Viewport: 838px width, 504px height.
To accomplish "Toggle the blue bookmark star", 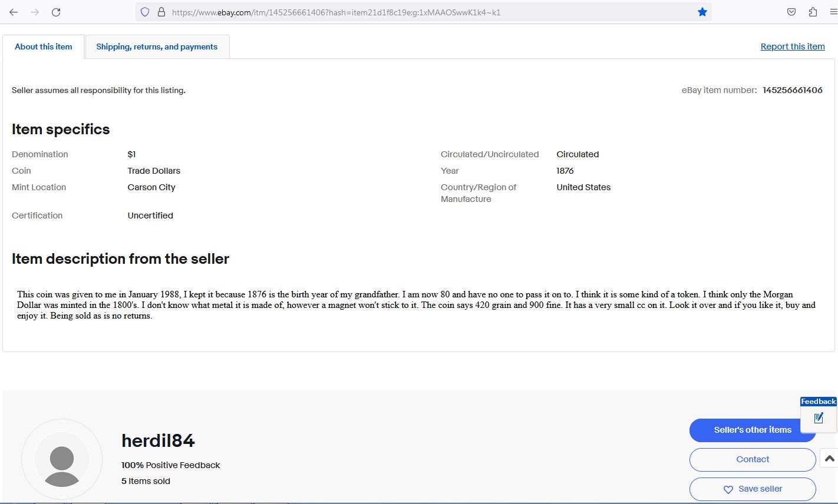I will pyautogui.click(x=702, y=12).
